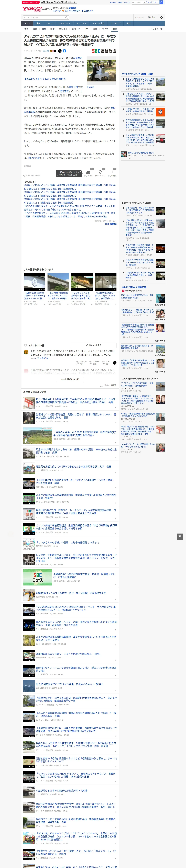This screenshot has width=186, height=868.
Task: Click ヘルプ link at top right
Action: click(127, 2)
